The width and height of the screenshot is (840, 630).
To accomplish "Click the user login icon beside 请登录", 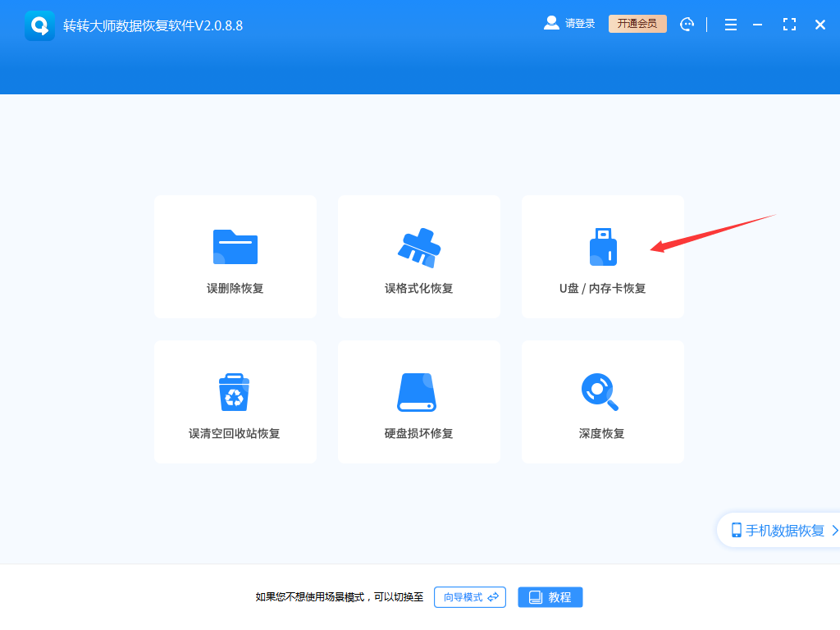I will point(551,23).
